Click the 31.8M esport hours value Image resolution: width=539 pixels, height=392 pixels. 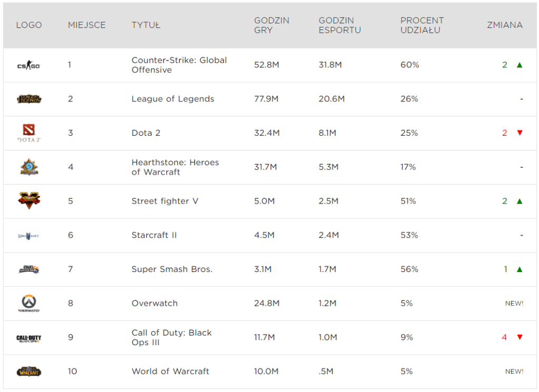[330, 65]
